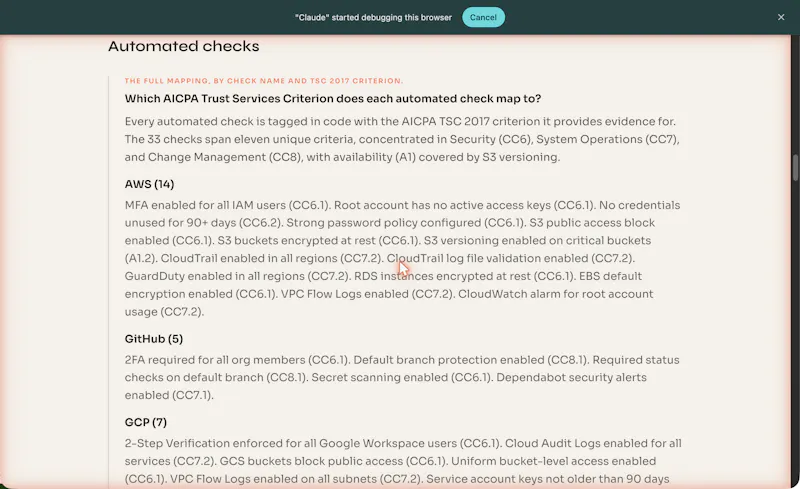The image size is (800, 489).
Task: Select the "GitHub (5)" section heading
Action: [x=154, y=339]
